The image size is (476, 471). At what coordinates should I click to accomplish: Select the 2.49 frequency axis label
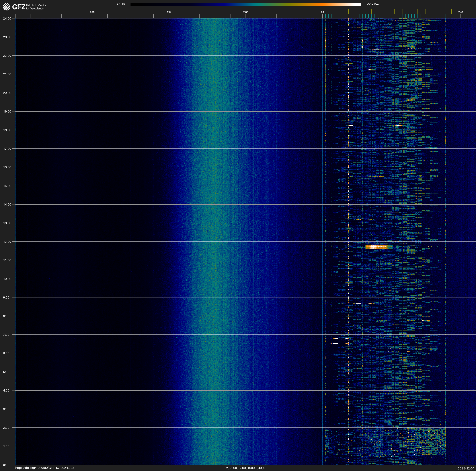pos(460,12)
